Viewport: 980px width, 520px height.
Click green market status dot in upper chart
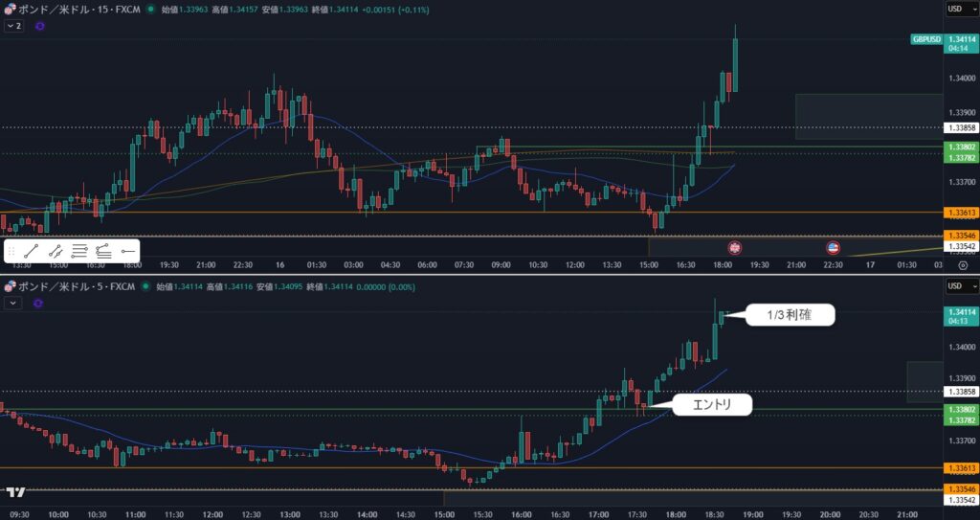[x=152, y=10]
